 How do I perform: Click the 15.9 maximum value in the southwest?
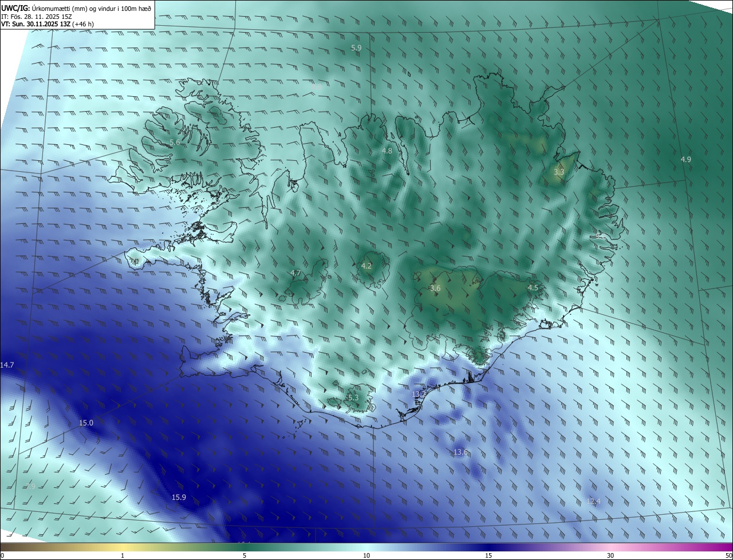(179, 497)
